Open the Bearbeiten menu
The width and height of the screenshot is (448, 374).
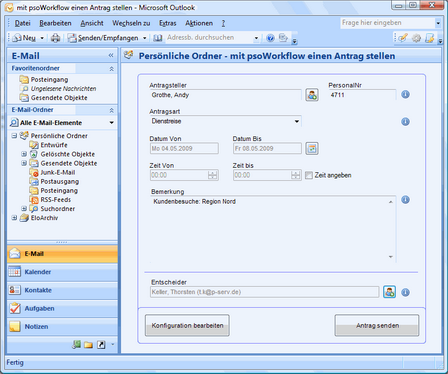coord(55,23)
